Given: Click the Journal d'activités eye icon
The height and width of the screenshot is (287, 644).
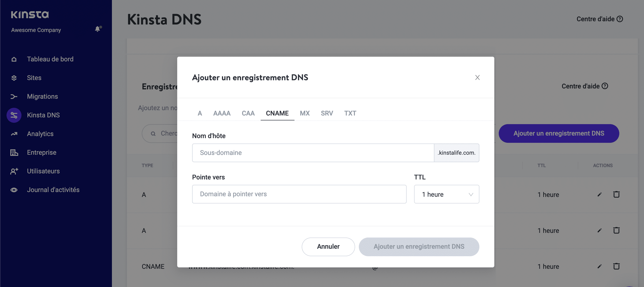Looking at the screenshot, I should coord(14,190).
